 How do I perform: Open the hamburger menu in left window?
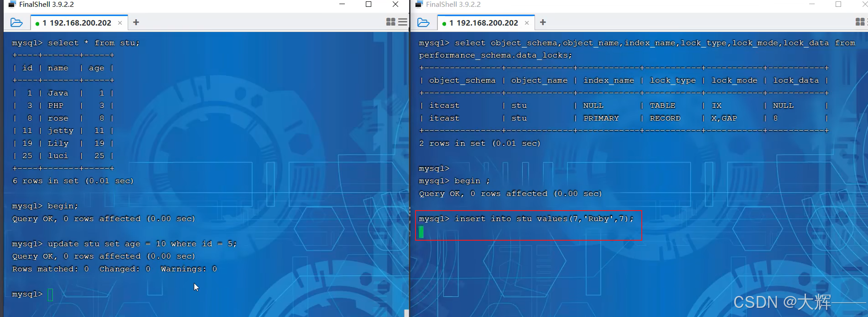click(402, 22)
